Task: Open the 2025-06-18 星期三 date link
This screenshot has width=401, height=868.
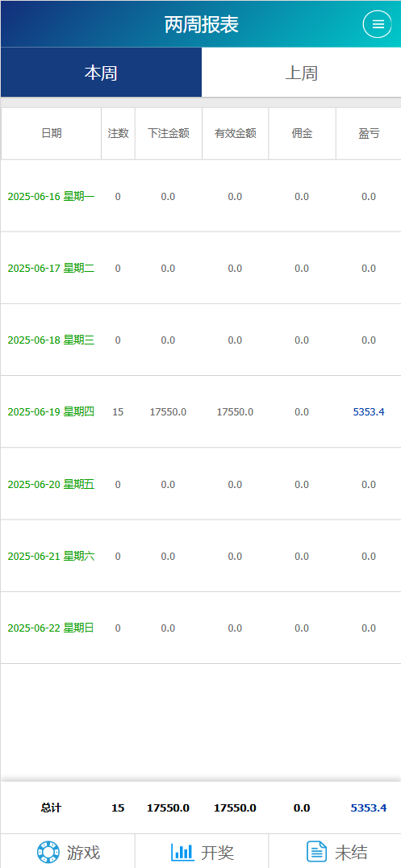Action: [x=51, y=340]
